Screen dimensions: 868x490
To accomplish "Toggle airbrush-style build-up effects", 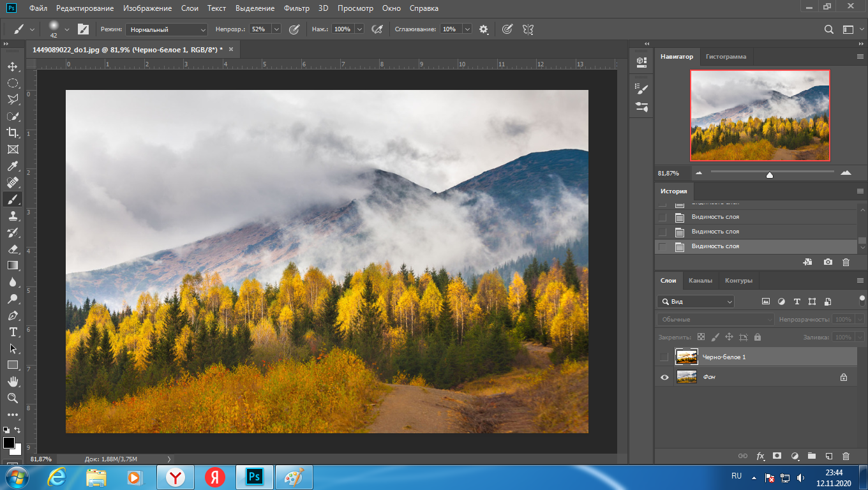I will pyautogui.click(x=377, y=29).
